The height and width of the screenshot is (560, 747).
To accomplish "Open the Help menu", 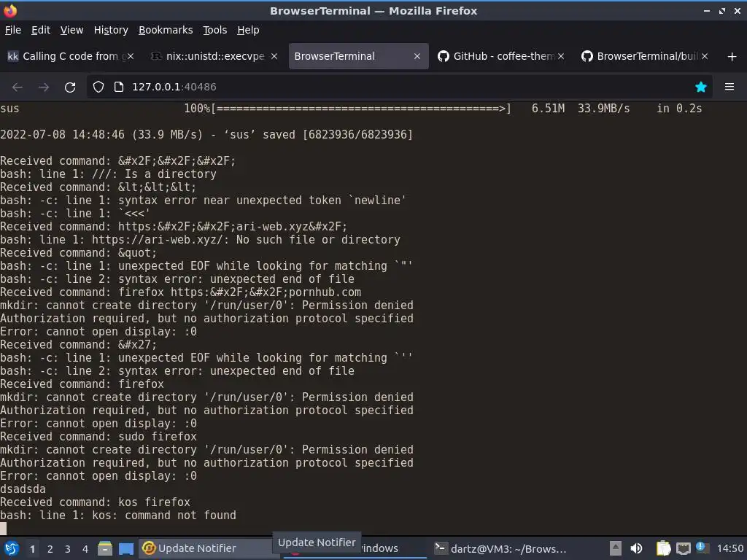I will pos(248,30).
